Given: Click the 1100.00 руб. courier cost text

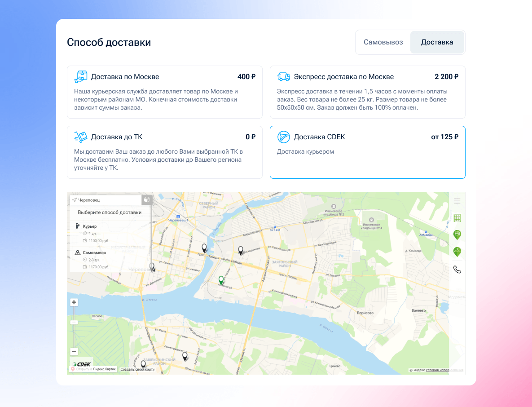Looking at the screenshot, I should [99, 241].
